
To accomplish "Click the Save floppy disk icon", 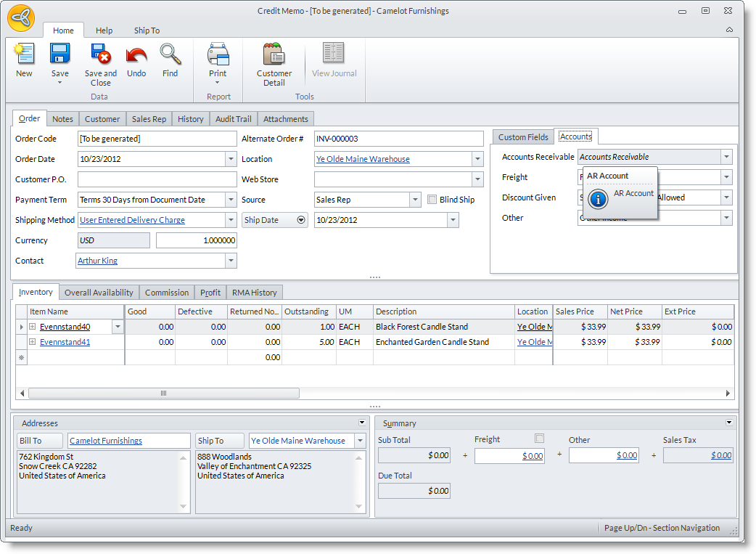I will tap(59, 55).
